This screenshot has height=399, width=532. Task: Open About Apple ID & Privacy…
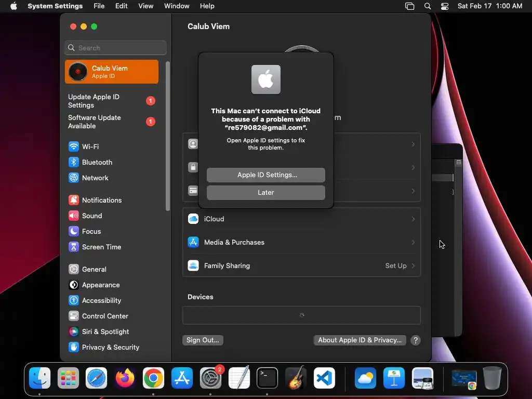click(x=360, y=340)
